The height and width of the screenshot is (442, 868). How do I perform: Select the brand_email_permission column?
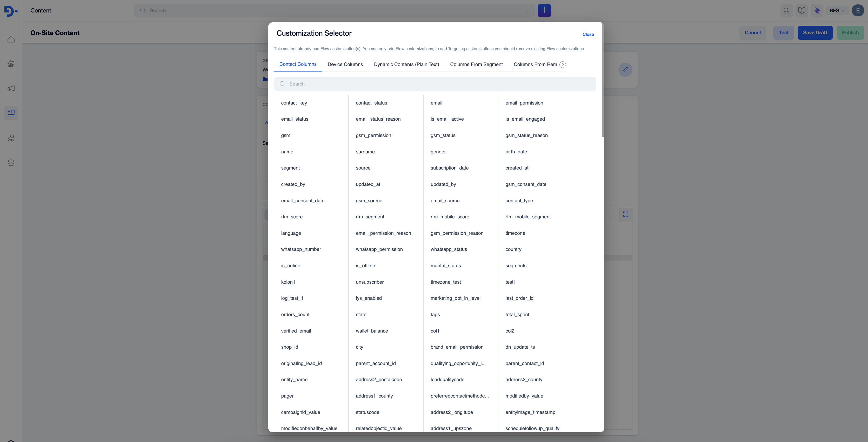tap(457, 347)
